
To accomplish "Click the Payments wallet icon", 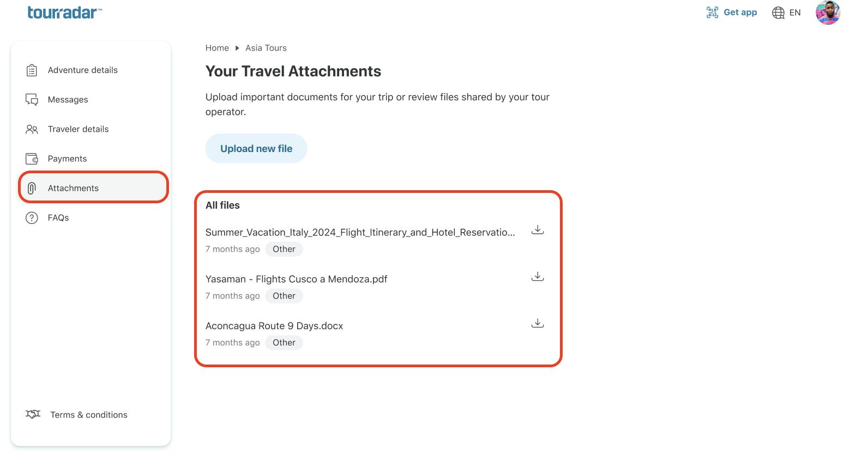I will [32, 159].
